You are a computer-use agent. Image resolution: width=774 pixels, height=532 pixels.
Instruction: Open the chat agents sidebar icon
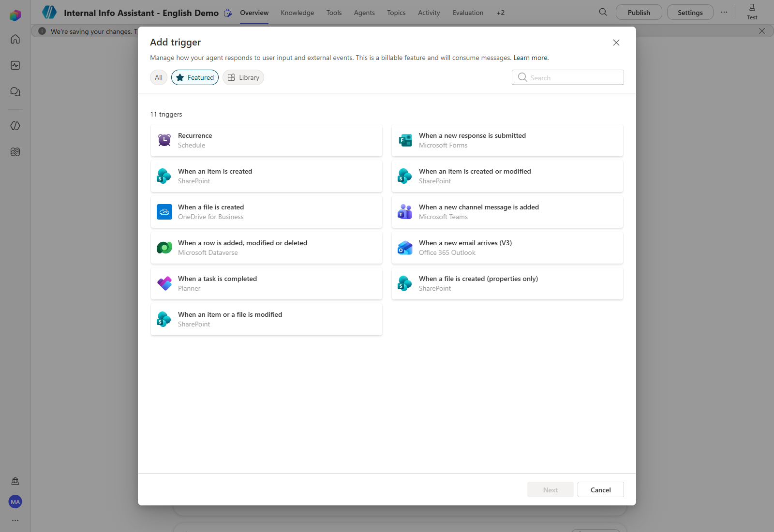pyautogui.click(x=15, y=91)
